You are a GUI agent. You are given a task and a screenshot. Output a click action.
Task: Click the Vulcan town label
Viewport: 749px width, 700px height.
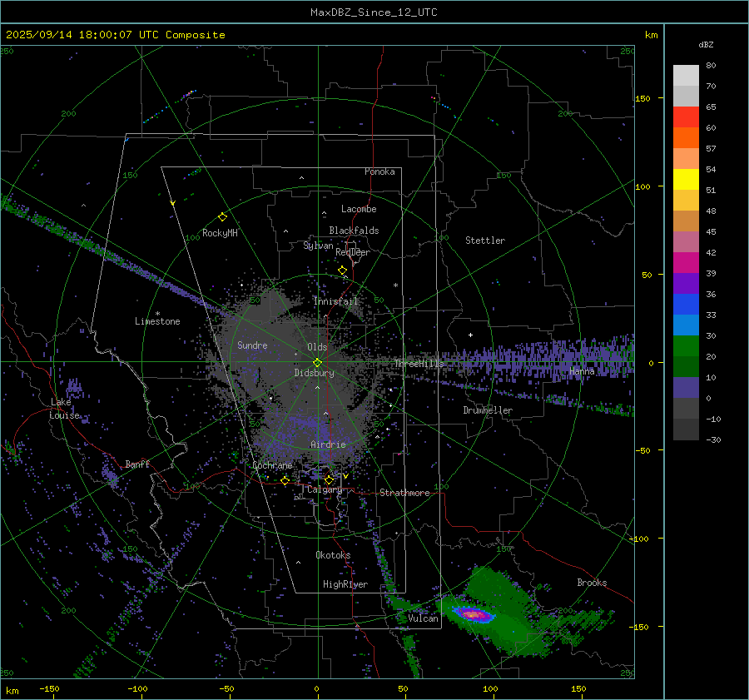[x=423, y=618]
